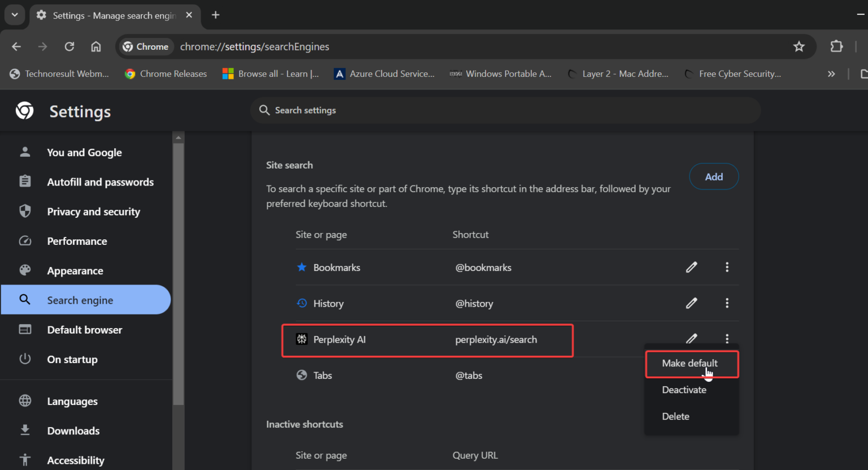Reload the current page
This screenshot has height=470, width=868.
pyautogui.click(x=69, y=46)
